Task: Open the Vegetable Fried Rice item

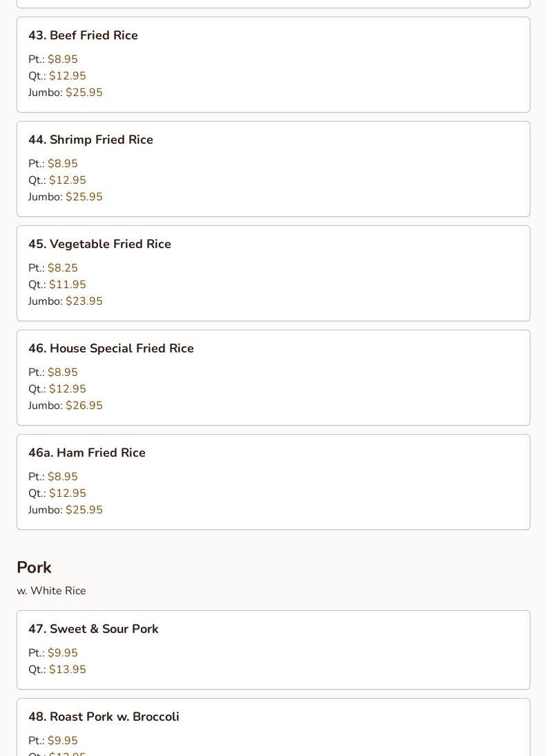Action: click(99, 244)
